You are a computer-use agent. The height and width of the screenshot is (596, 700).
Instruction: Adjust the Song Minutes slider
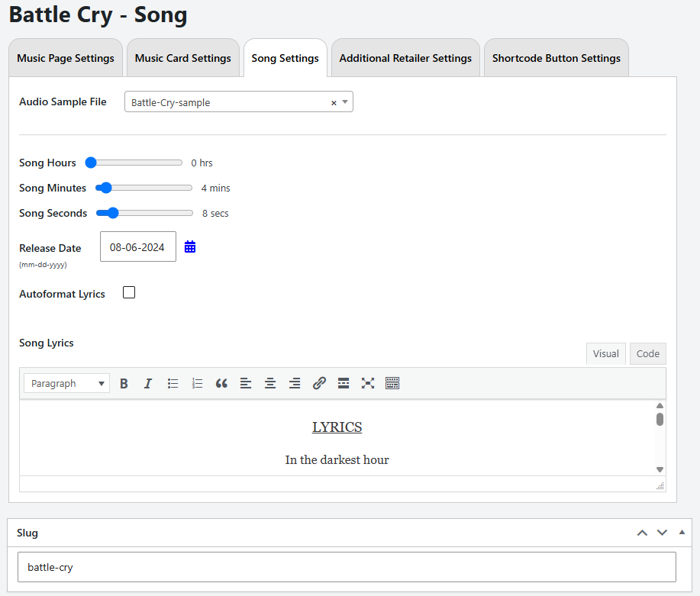click(144, 188)
